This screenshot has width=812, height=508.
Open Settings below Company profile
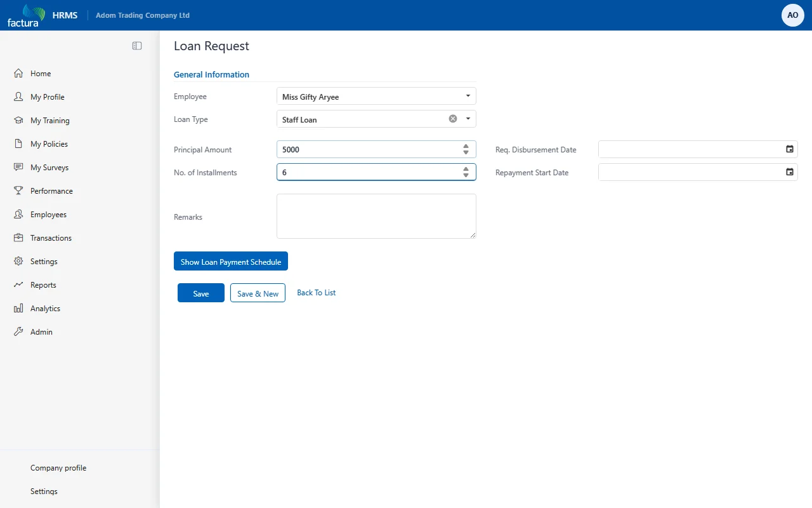[44, 491]
